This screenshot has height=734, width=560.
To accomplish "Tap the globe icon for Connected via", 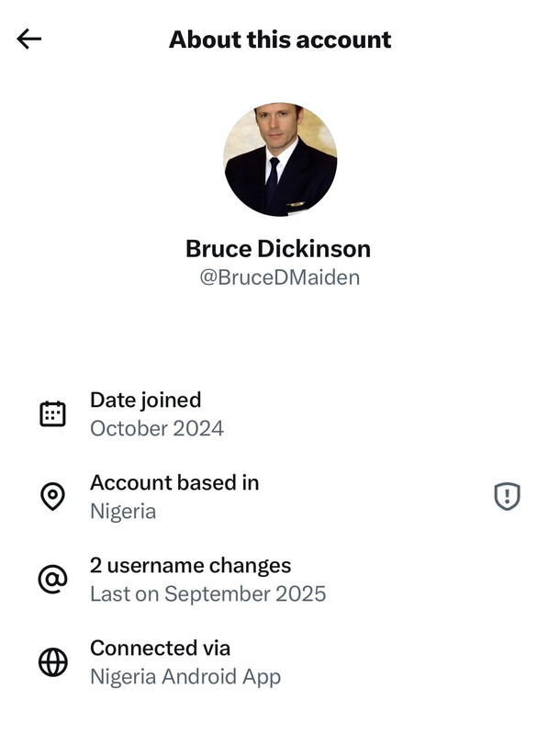I will pyautogui.click(x=53, y=662).
